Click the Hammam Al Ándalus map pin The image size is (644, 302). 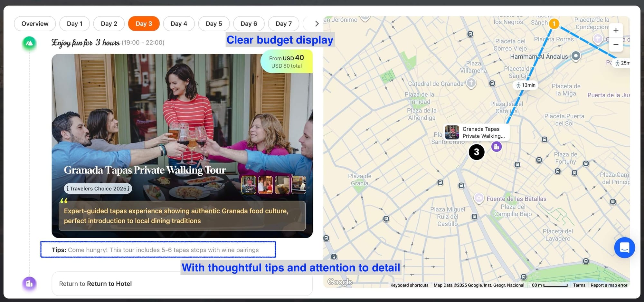tap(575, 56)
